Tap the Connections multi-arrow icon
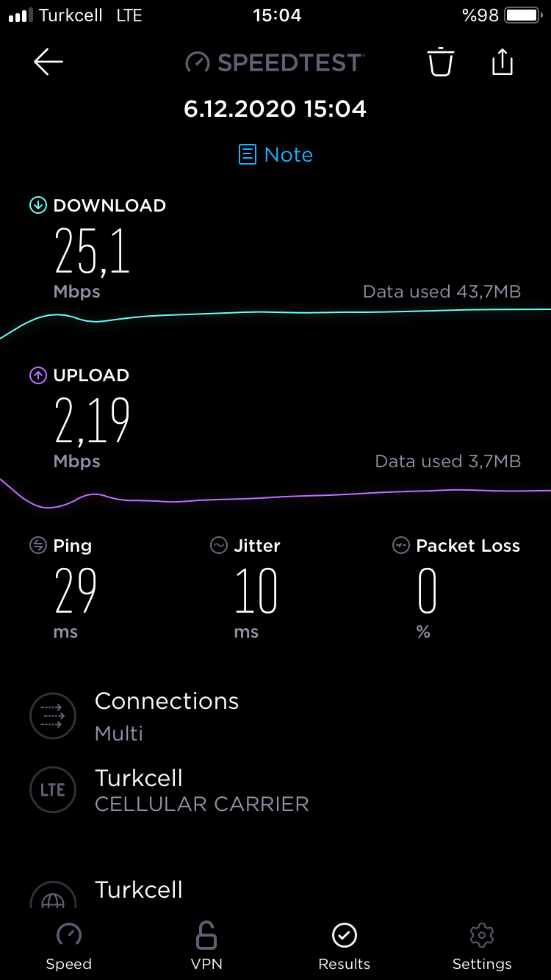 pos(53,716)
